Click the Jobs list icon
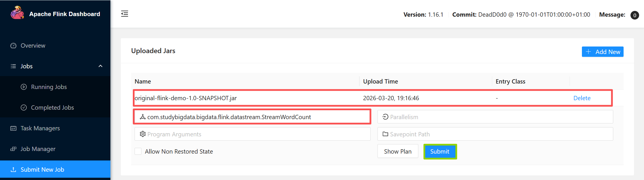 pos(14,66)
